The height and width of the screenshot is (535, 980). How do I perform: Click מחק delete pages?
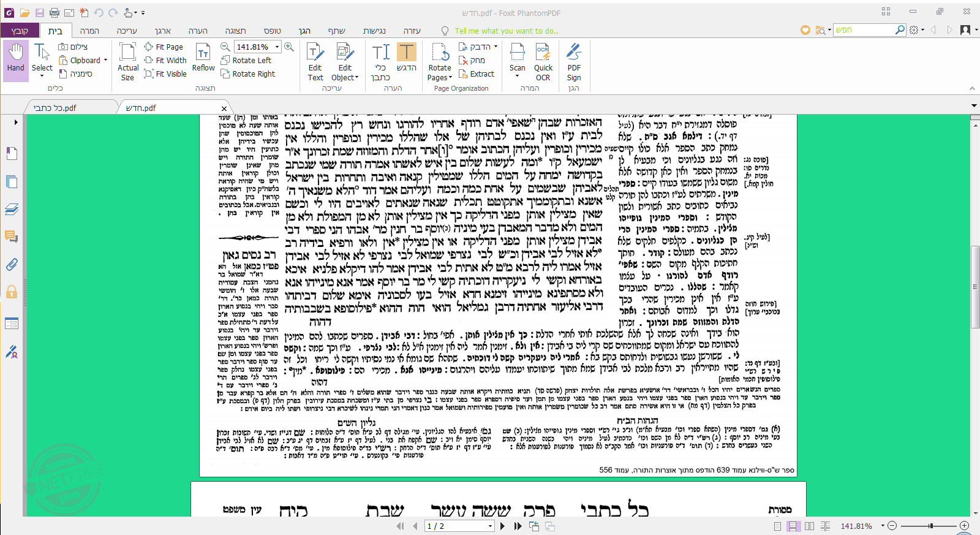pyautogui.click(x=472, y=60)
